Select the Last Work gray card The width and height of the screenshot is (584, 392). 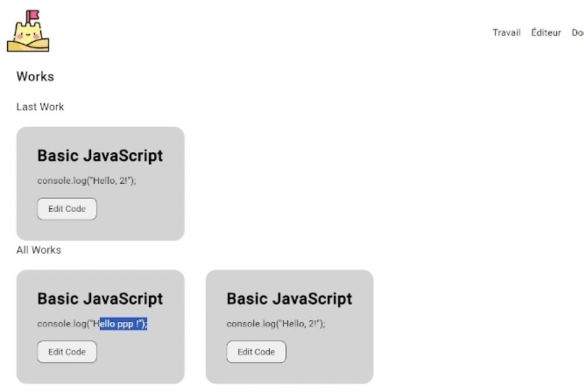tap(101, 184)
